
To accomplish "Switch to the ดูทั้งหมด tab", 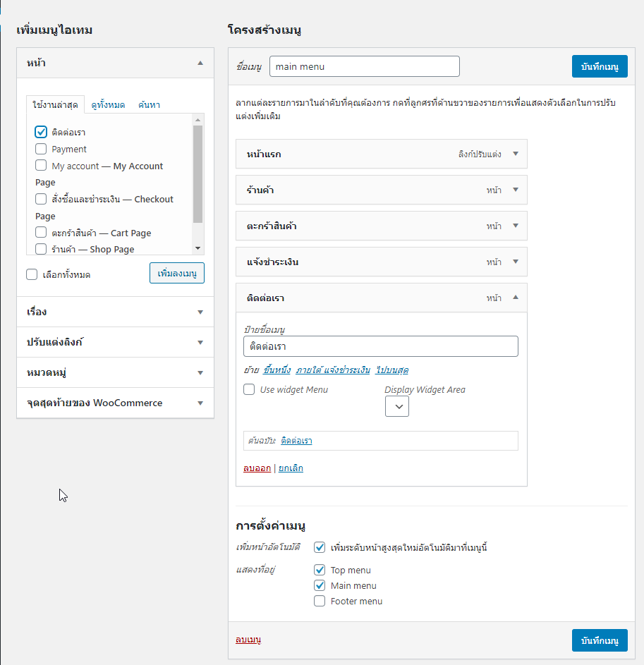I will (108, 105).
